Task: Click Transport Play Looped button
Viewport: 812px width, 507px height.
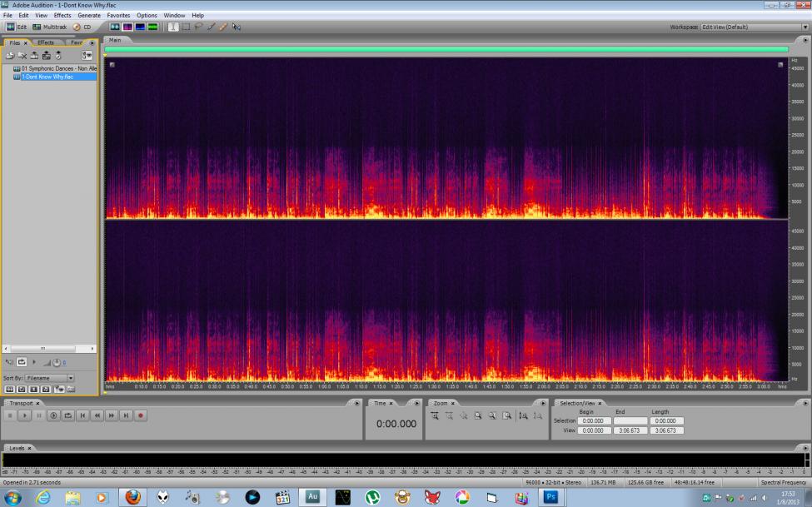Action: (67, 415)
